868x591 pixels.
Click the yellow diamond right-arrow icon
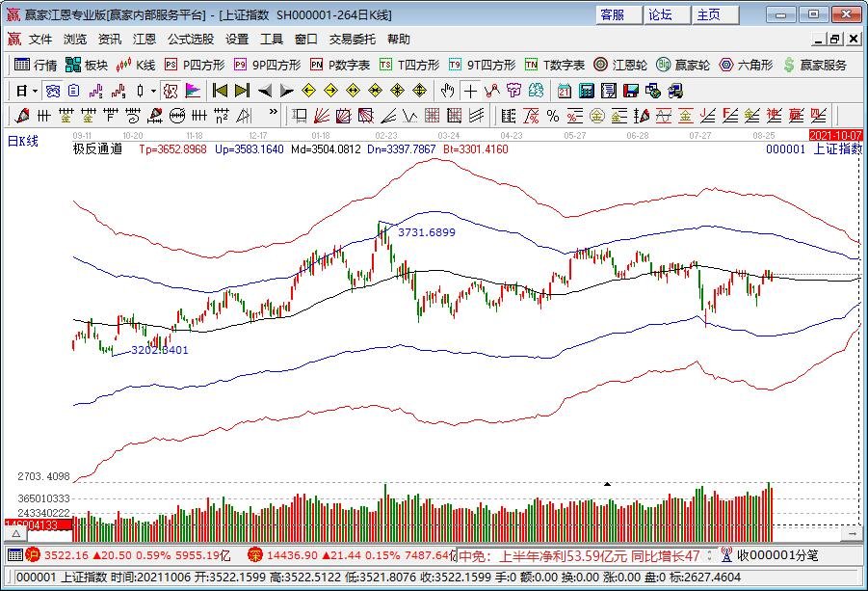tap(331, 91)
